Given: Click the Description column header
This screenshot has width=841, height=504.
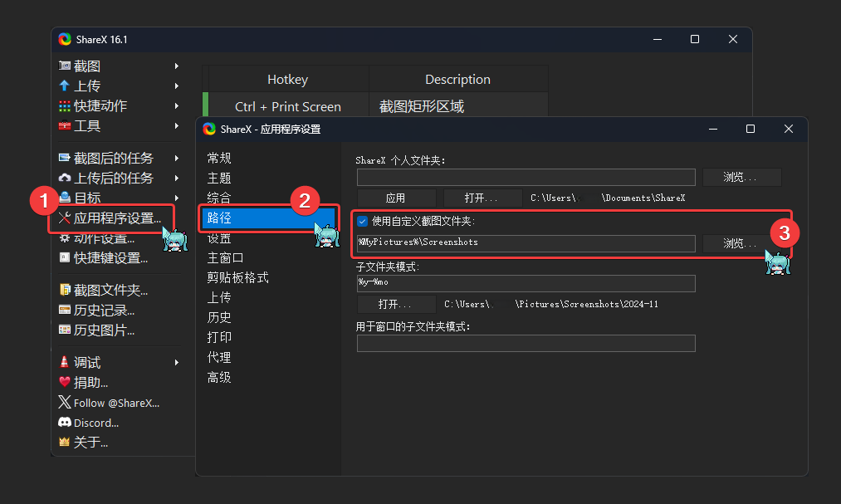Looking at the screenshot, I should (458, 80).
